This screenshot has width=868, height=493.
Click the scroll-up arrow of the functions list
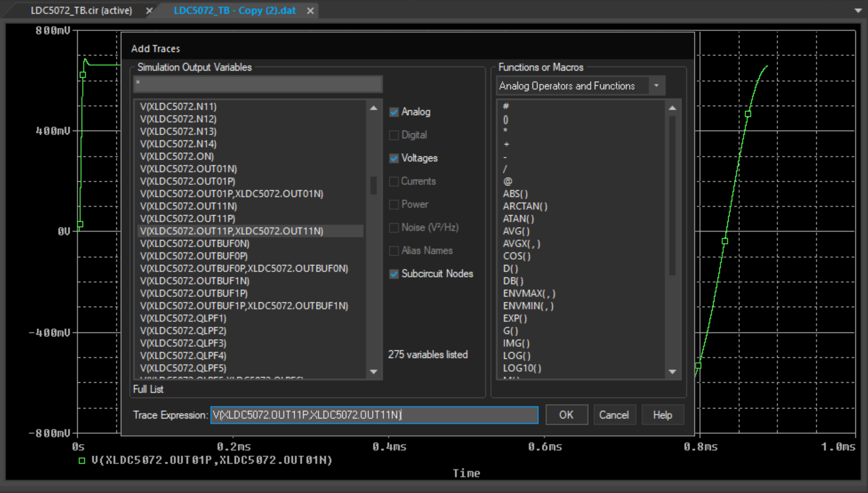672,107
